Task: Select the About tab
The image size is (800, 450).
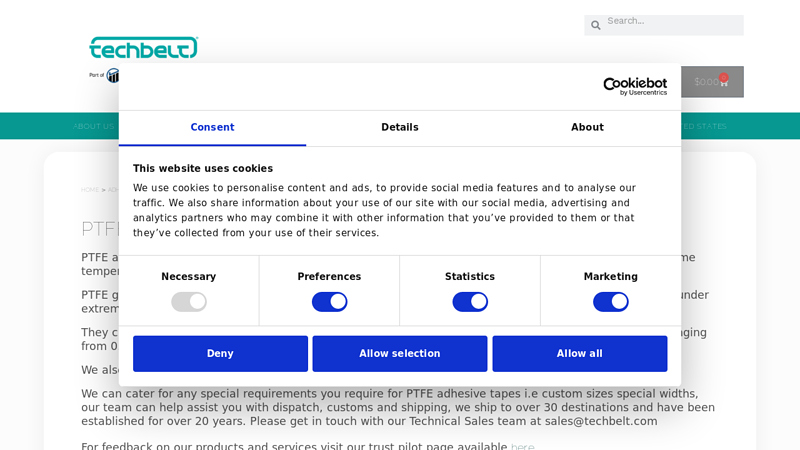Action: (x=587, y=128)
